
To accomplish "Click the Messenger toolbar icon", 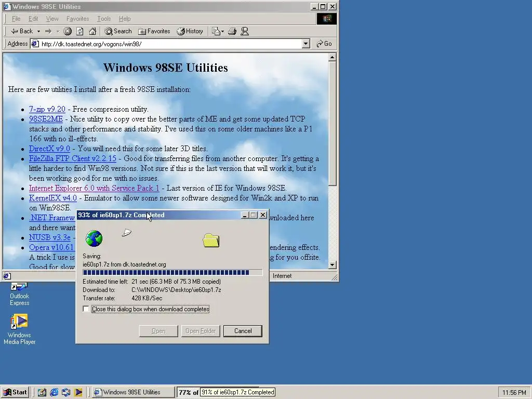I will click(245, 31).
